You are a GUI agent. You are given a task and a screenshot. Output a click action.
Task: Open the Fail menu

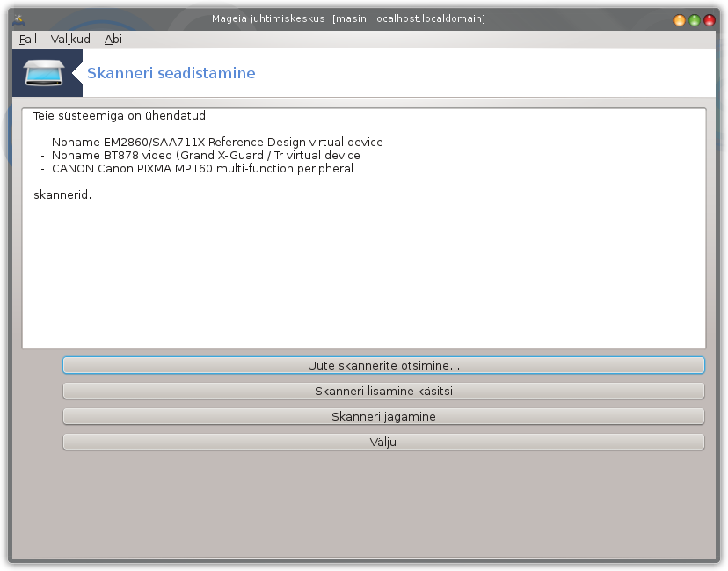[x=28, y=40]
